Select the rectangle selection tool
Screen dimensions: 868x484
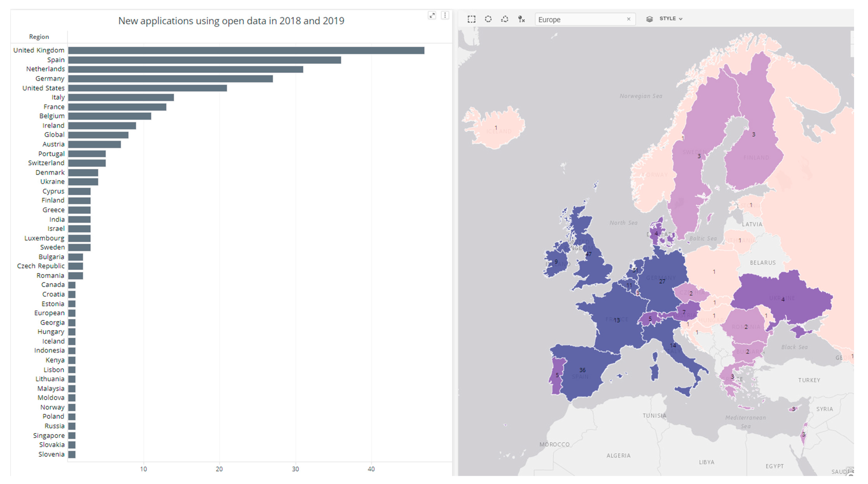tap(471, 19)
